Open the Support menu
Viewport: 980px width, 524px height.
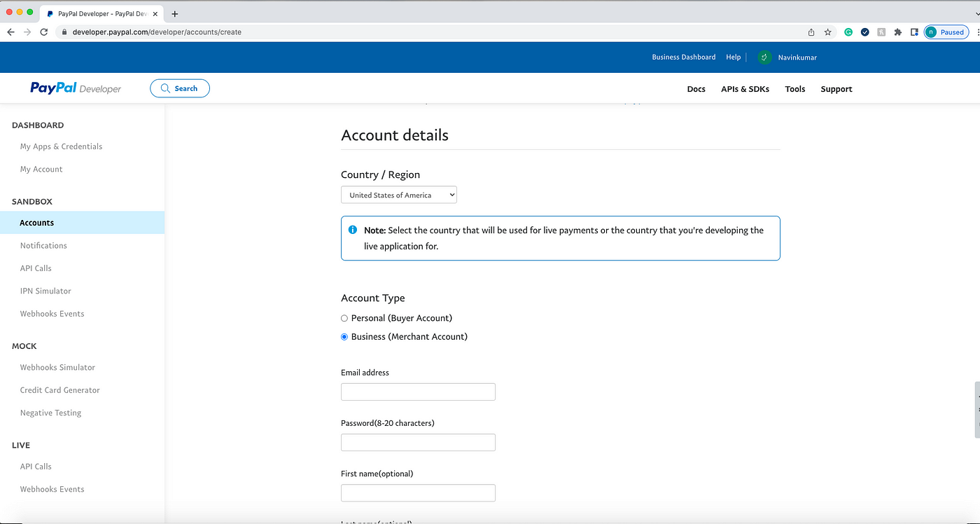coord(836,89)
